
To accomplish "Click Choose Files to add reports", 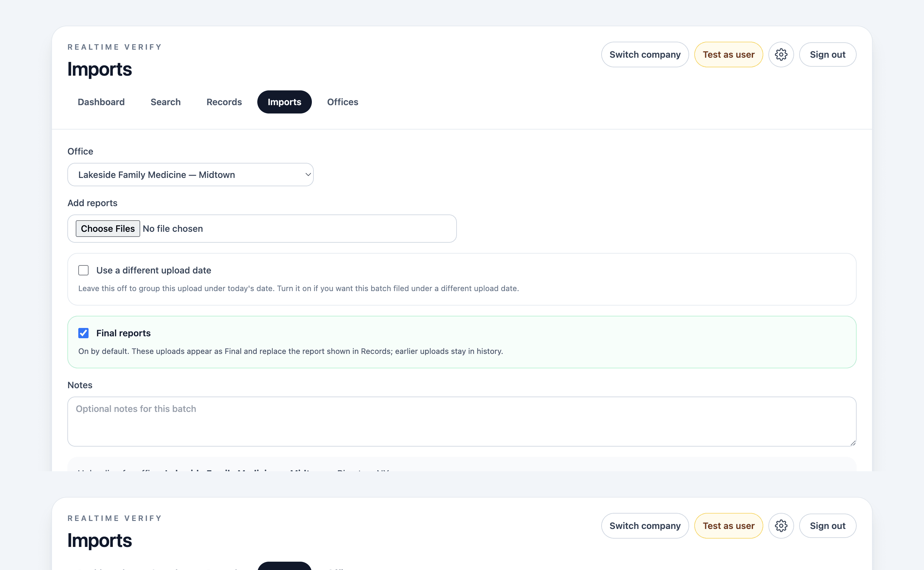I will point(108,229).
